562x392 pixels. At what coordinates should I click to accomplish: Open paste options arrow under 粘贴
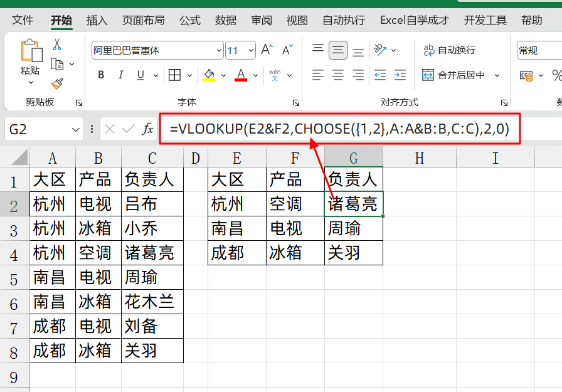pyautogui.click(x=31, y=83)
